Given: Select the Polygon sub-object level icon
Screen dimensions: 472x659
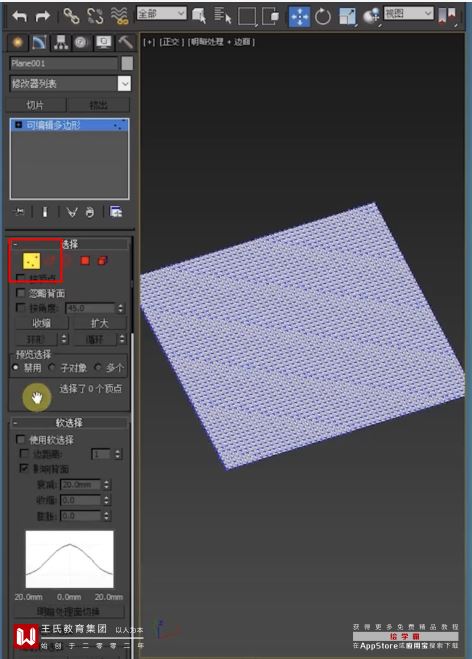Looking at the screenshot, I should point(85,261).
